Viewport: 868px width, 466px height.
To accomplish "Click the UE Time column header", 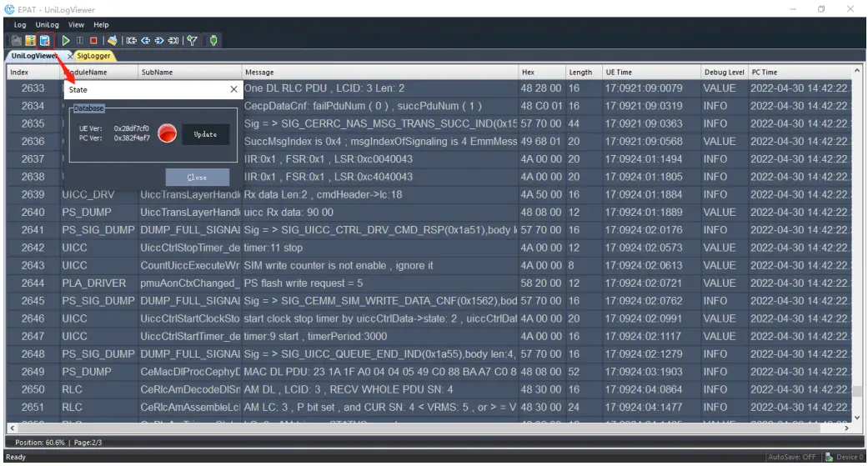I will point(651,72).
